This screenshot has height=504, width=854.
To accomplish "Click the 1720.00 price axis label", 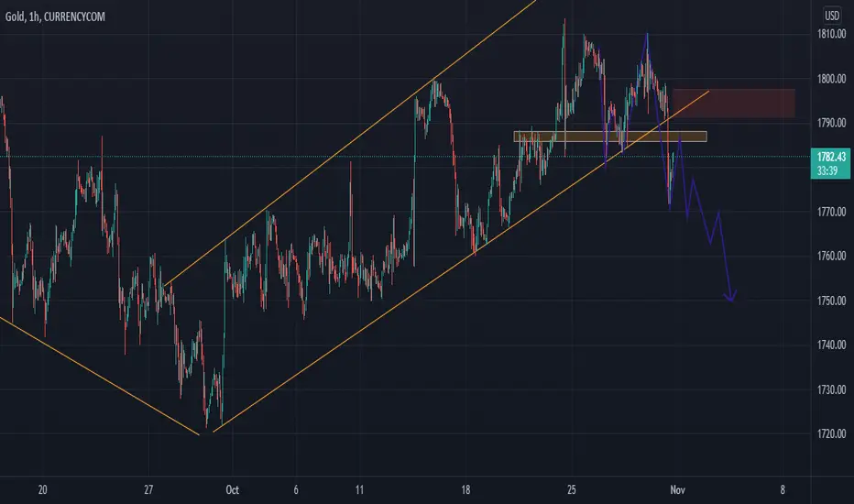I will point(831,433).
